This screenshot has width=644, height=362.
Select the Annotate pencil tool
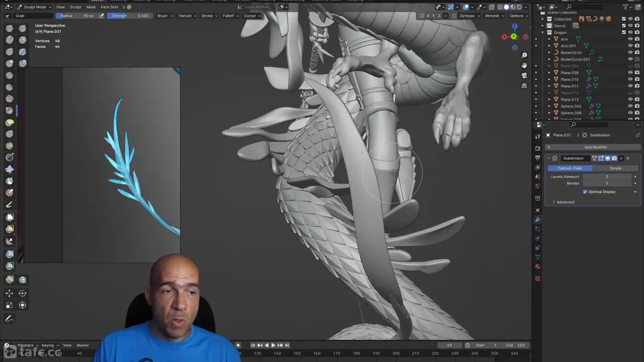point(9,318)
